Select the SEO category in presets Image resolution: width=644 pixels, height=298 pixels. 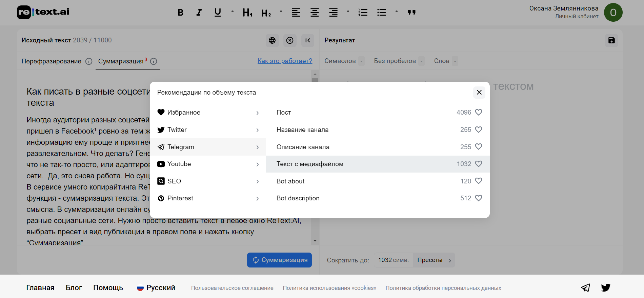pos(208,181)
